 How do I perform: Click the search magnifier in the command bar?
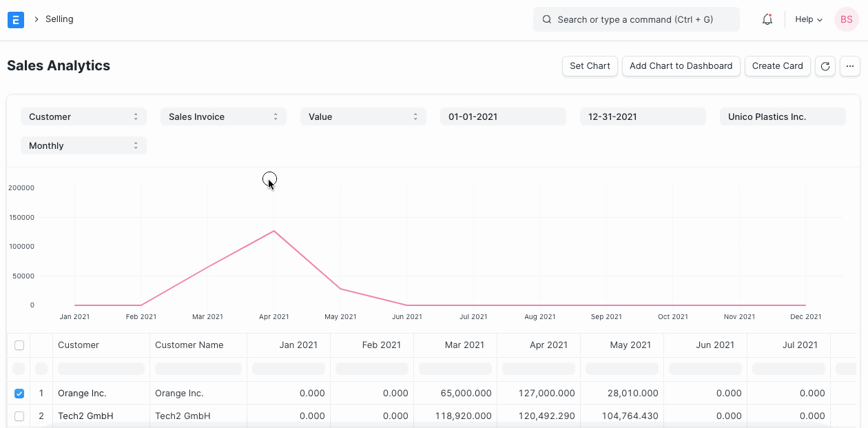coord(548,19)
